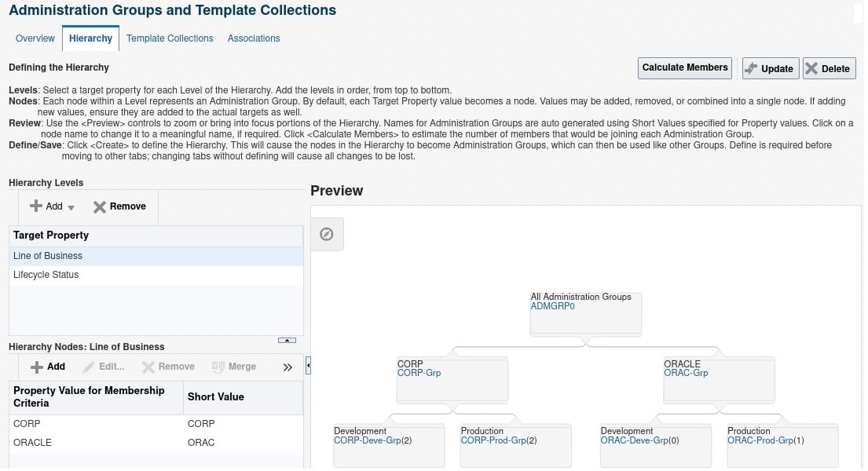Image resolution: width=868 pixels, height=471 pixels.
Task: Click the Remove icon in Hierarchy Levels toolbar
Action: point(99,206)
